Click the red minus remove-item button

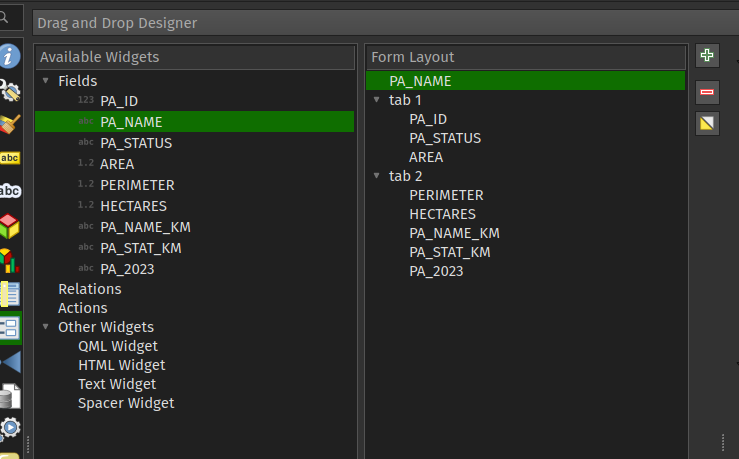tap(707, 92)
